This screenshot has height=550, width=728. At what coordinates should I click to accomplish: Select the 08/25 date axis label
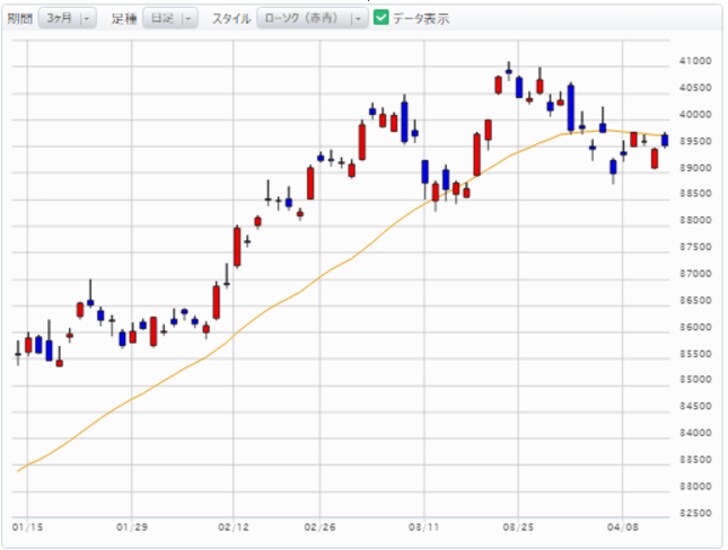(x=516, y=523)
